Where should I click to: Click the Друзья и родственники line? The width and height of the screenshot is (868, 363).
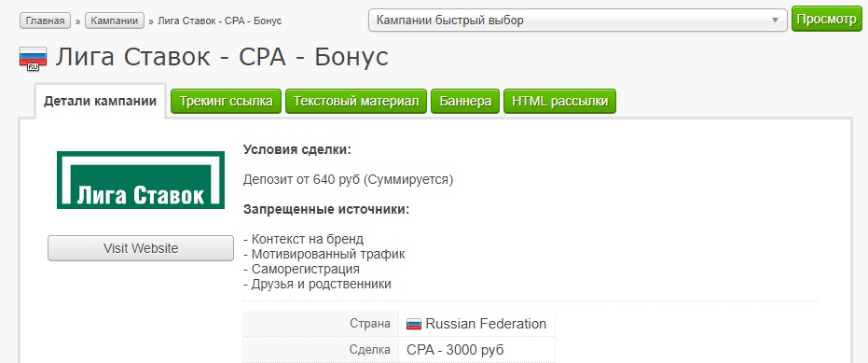coord(317,285)
